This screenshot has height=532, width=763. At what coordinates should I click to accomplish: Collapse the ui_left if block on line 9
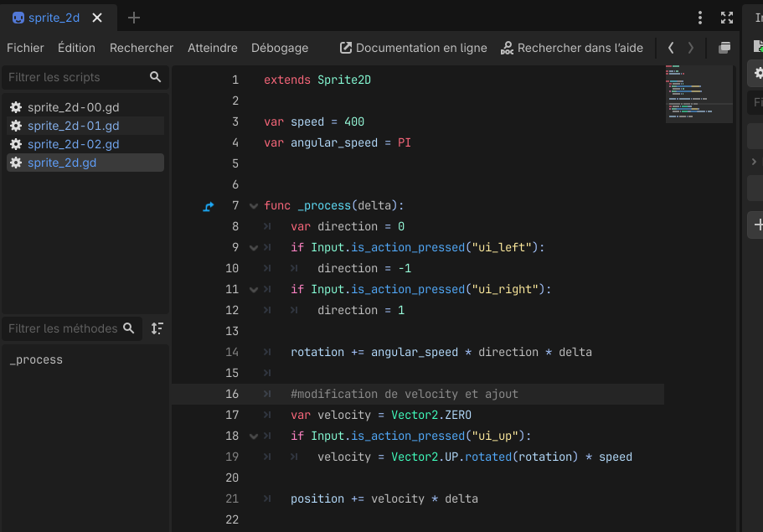click(x=254, y=248)
